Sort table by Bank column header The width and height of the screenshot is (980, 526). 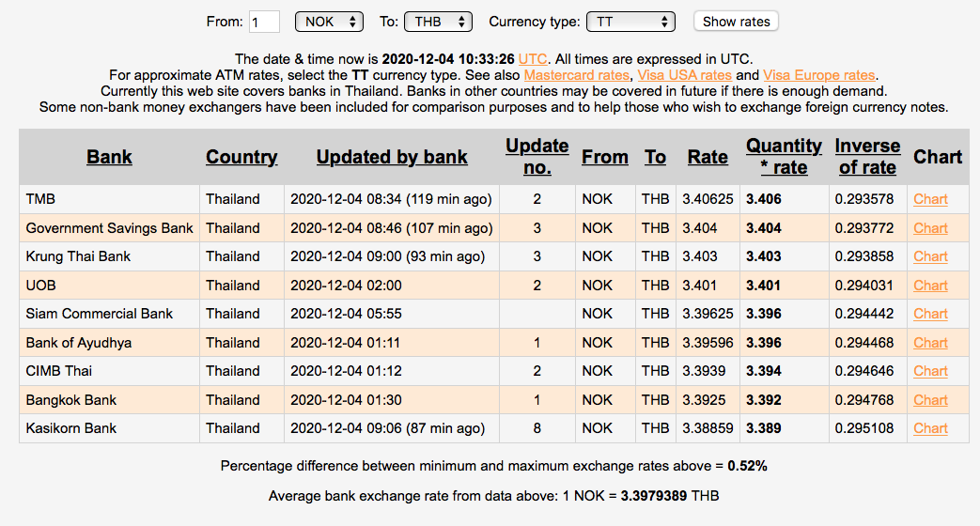(x=109, y=157)
